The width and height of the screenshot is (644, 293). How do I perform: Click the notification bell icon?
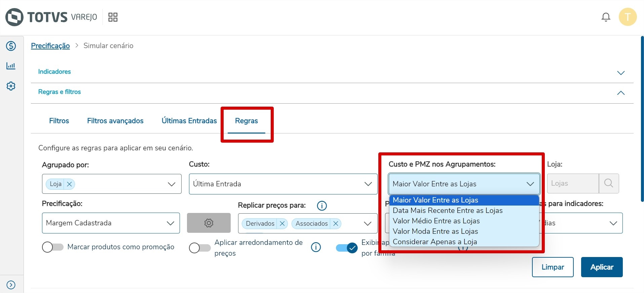[606, 17]
